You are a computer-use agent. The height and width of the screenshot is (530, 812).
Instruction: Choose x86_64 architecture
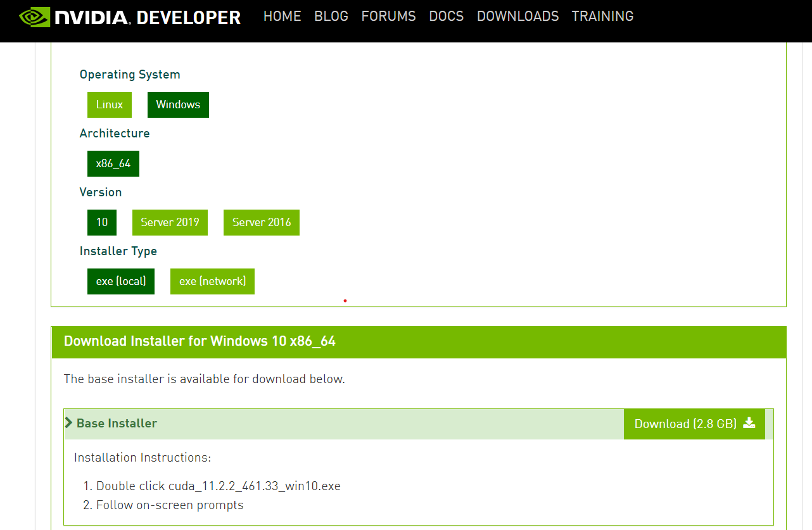click(113, 163)
